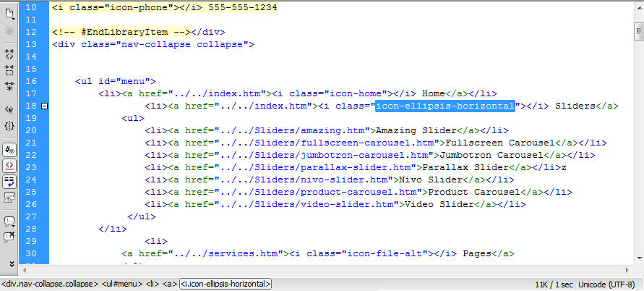
Task: Click the phone number 555-555-1234
Action: click(243, 7)
